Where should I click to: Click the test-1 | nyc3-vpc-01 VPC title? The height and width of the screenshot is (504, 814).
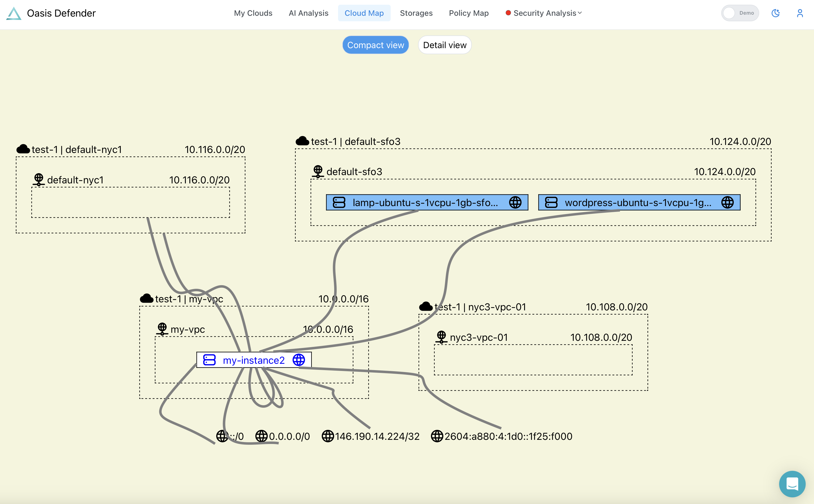tap(480, 307)
